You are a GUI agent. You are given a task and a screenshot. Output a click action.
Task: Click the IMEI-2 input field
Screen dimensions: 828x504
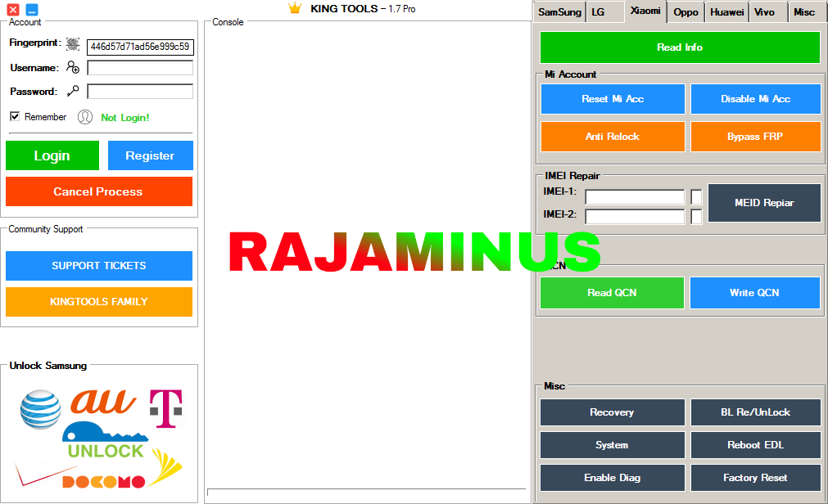point(635,216)
